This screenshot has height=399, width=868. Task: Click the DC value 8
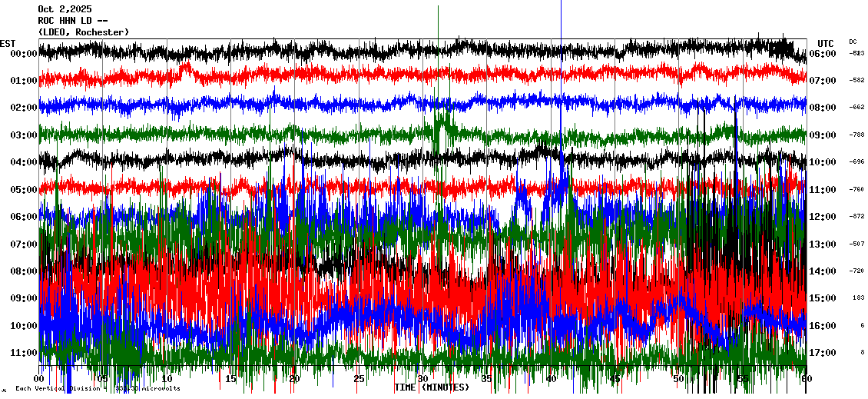[863, 353]
